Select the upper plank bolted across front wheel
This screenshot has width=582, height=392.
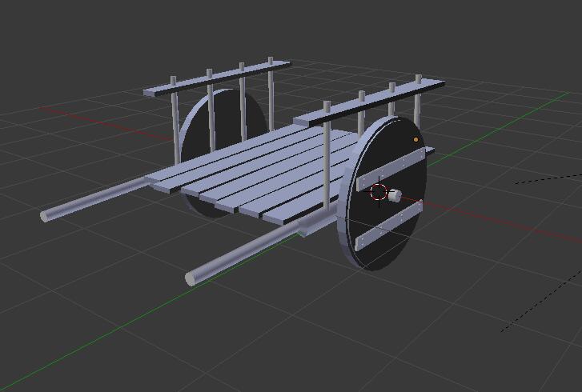tap(391, 169)
